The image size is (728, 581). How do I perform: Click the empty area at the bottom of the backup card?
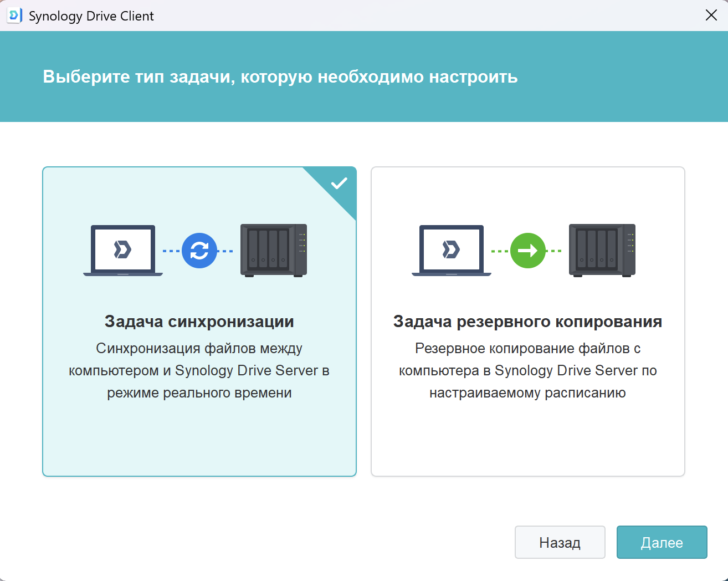527,444
